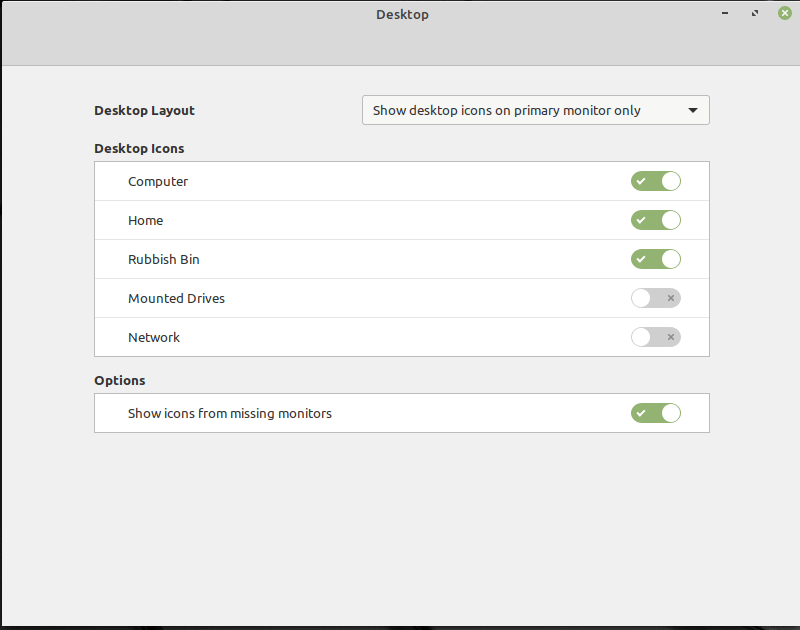Click the dropdown arrow beside monitor layout option

[x=693, y=111]
